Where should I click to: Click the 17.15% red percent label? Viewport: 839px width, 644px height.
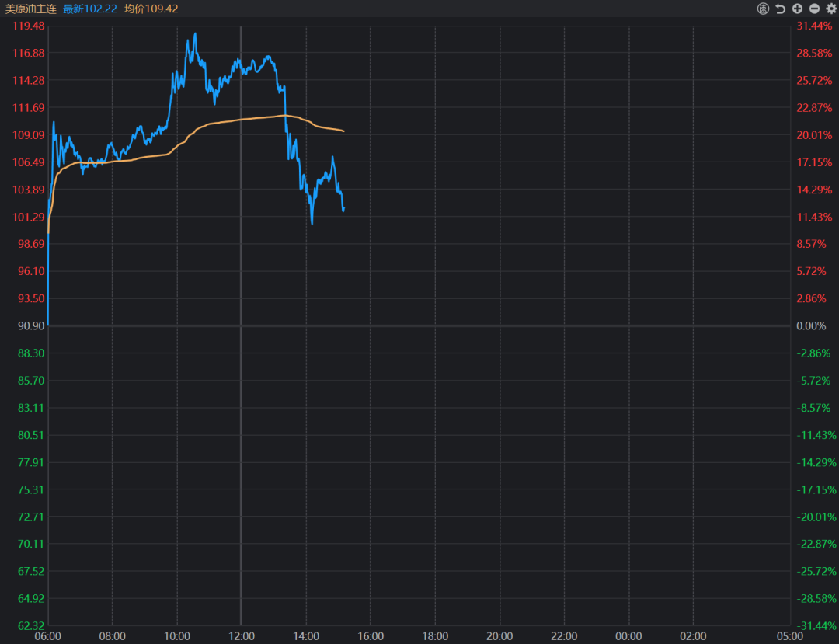click(x=814, y=162)
